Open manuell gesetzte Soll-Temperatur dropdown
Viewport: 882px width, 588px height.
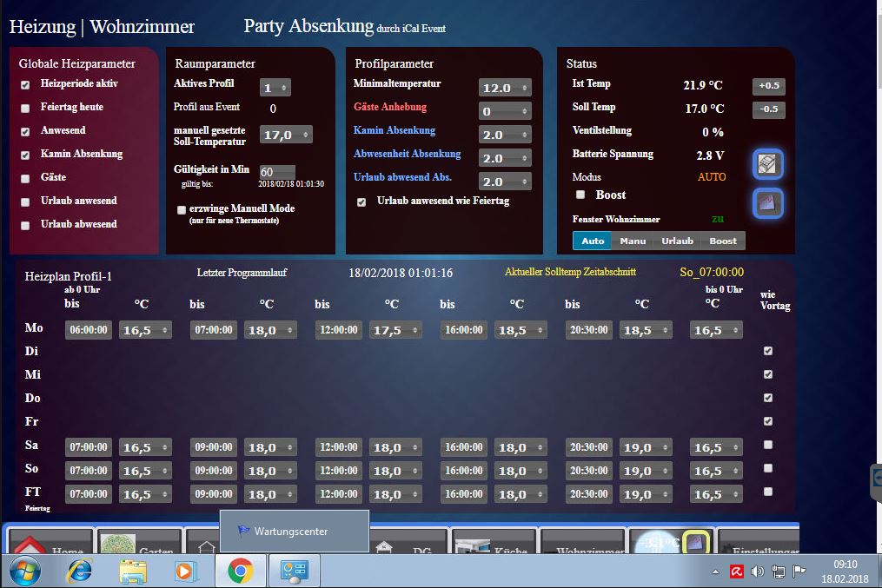point(286,135)
